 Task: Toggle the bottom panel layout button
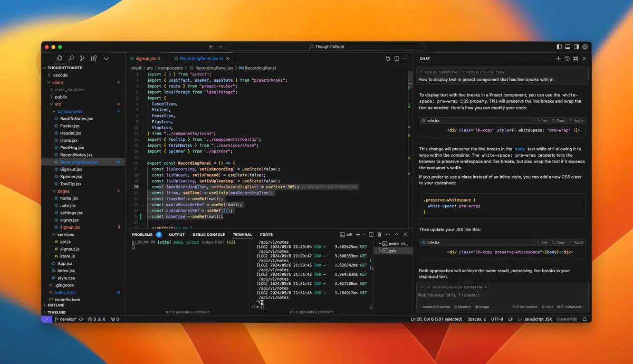coord(568,46)
